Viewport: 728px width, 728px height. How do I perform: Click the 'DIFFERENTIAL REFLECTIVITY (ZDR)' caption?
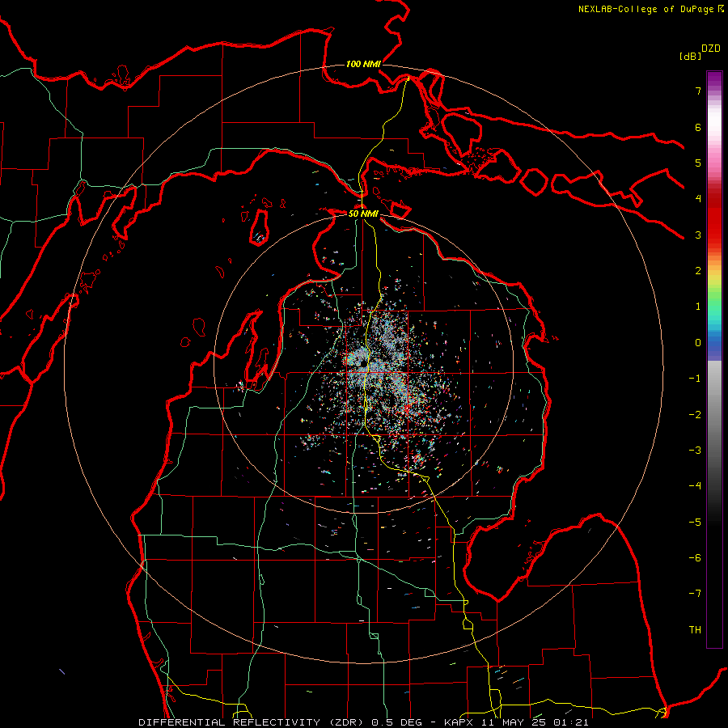pyautogui.click(x=252, y=722)
